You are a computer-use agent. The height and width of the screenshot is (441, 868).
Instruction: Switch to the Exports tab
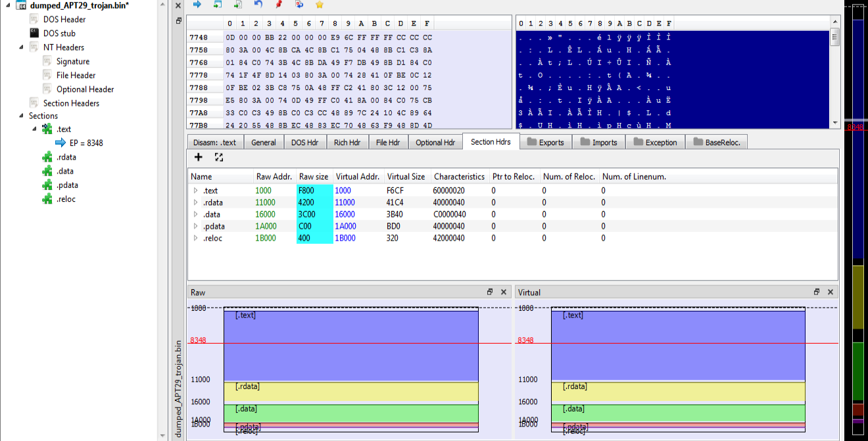pyautogui.click(x=545, y=143)
